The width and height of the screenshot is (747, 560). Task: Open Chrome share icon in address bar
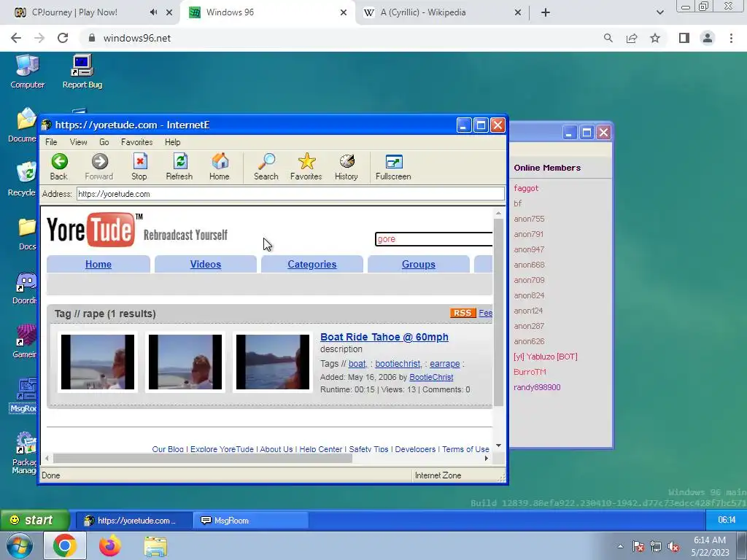click(x=632, y=38)
